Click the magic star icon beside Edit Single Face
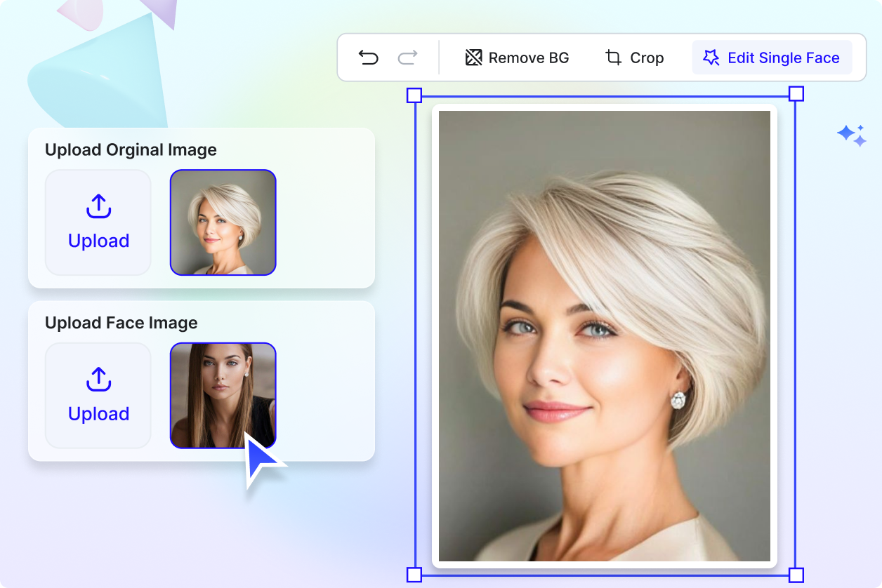This screenshot has height=588, width=882. [711, 57]
